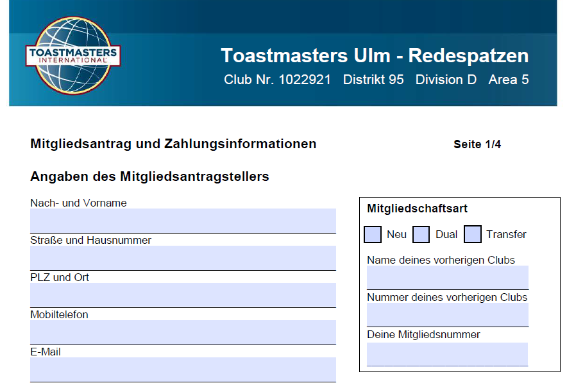The height and width of the screenshot is (392, 567).
Task: Click the Toastmasters International globe logo
Action: pyautogui.click(x=73, y=55)
